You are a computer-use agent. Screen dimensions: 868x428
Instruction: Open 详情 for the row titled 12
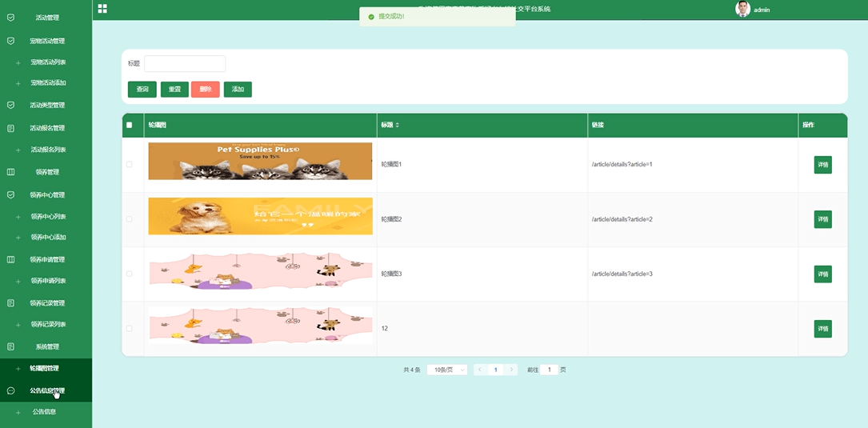(x=822, y=329)
